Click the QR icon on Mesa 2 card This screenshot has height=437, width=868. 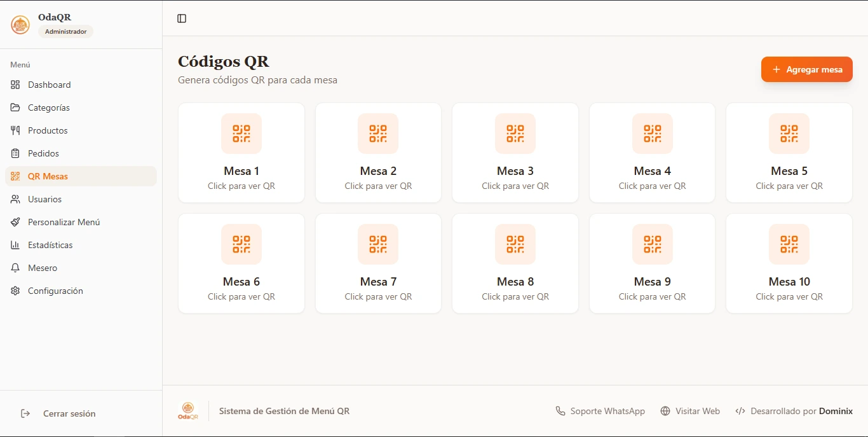coord(378,134)
